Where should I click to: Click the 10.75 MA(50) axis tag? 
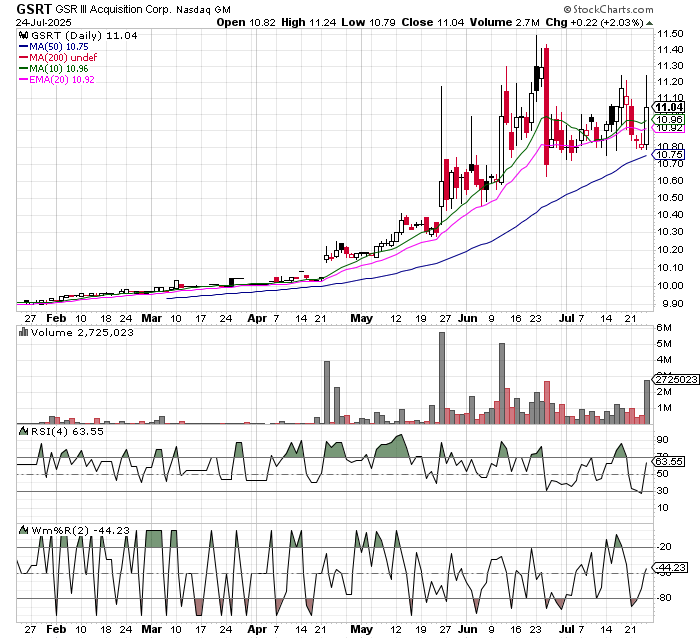point(669,155)
